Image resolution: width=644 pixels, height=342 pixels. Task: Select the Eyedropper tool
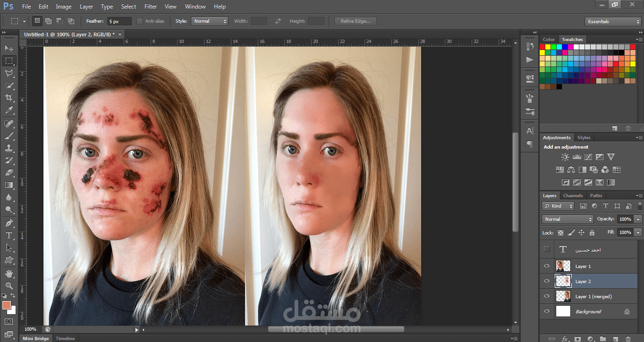9,110
